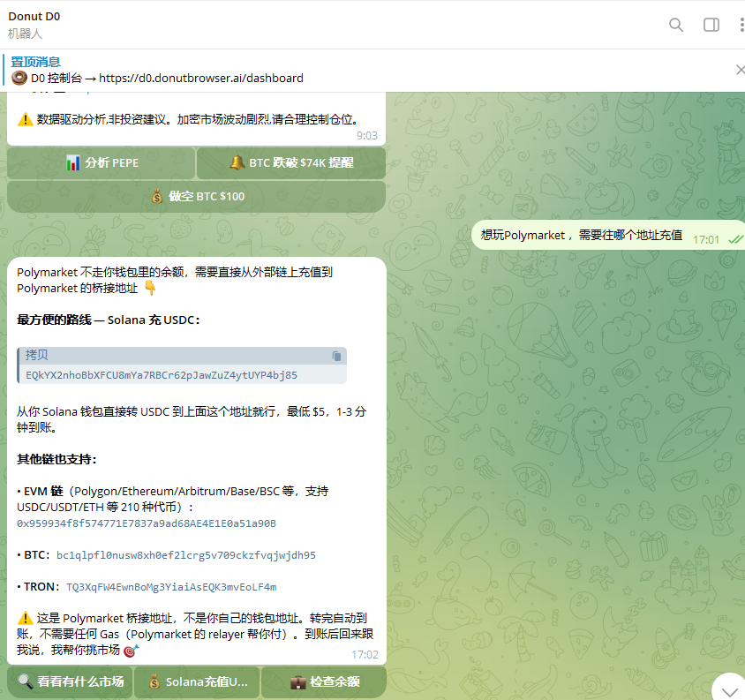Viewport: 745px width, 700px height.
Task: Click the 最方便的路线 — Solana 充 USDC heading
Action: point(109,320)
